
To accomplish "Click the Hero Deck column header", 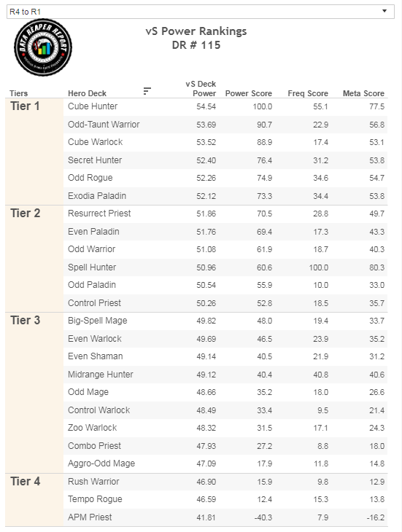I will click(x=88, y=93).
